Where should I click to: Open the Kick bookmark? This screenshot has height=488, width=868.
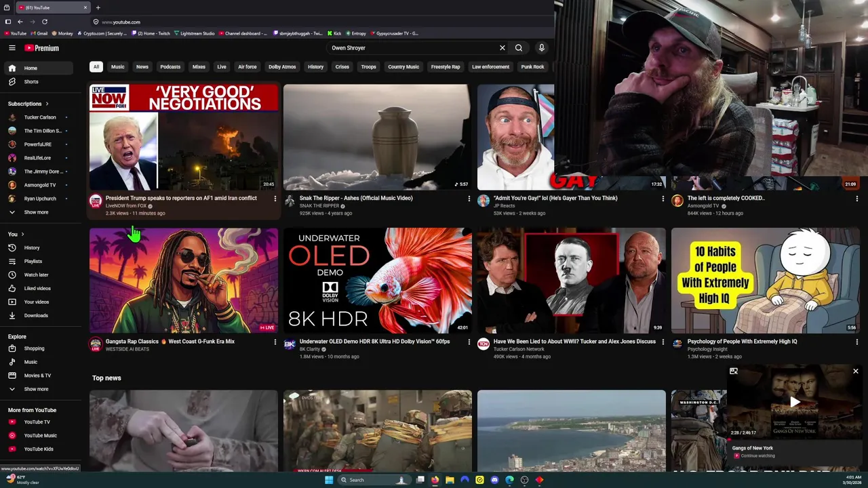coord(334,33)
